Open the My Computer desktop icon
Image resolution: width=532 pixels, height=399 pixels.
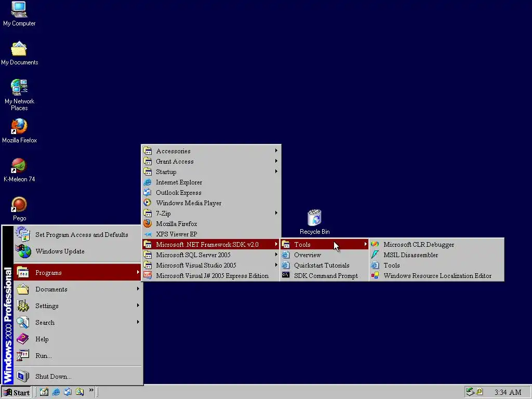(19, 14)
